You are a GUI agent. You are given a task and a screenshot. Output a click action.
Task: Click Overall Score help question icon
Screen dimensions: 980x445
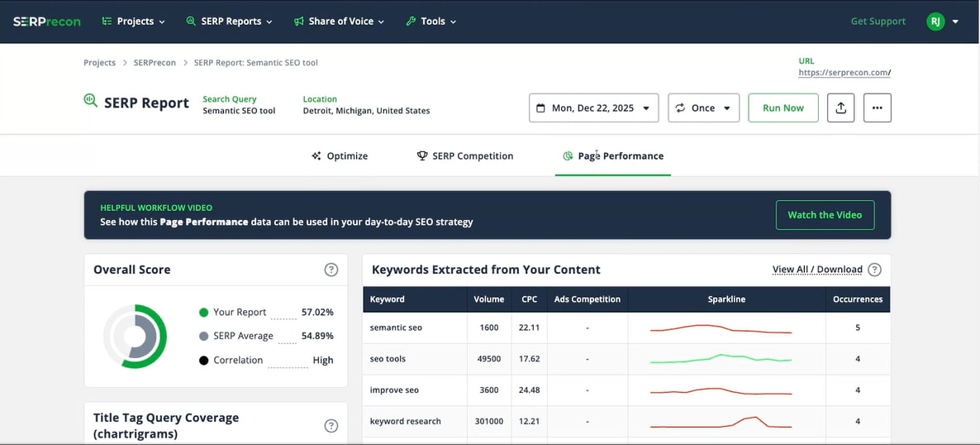(331, 270)
